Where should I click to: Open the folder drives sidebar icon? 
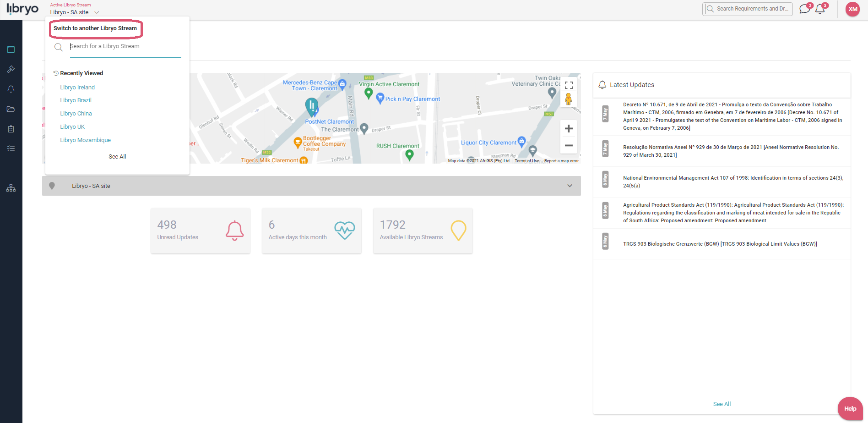(11, 109)
